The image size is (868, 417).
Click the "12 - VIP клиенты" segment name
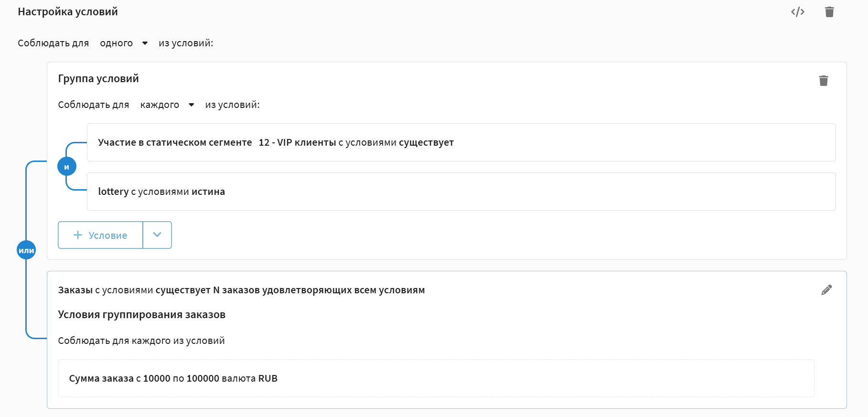pyautogui.click(x=297, y=142)
